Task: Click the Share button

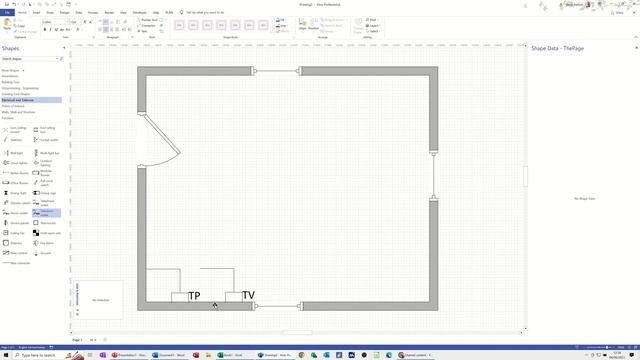Action: pyautogui.click(x=618, y=13)
